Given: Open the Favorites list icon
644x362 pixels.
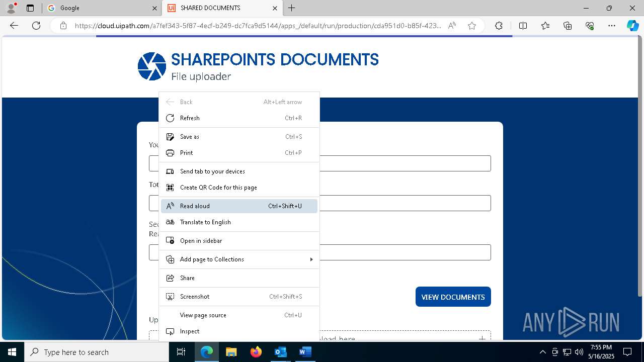Looking at the screenshot, I should 545,26.
